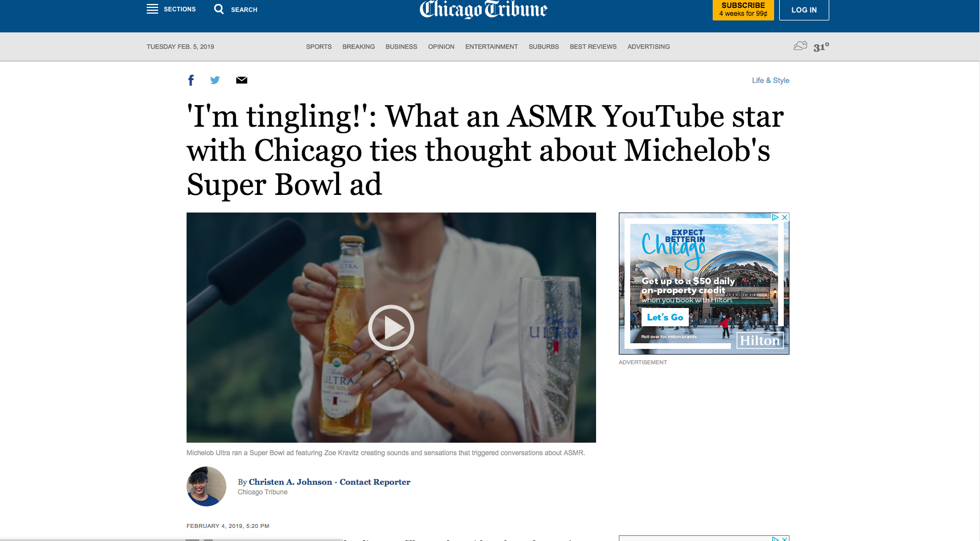Click the AdChoices triangle icon
Image resolution: width=980 pixels, height=541 pixels.
click(x=775, y=218)
